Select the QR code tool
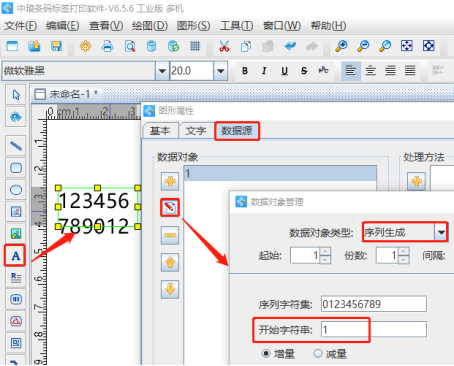 coord(16,343)
